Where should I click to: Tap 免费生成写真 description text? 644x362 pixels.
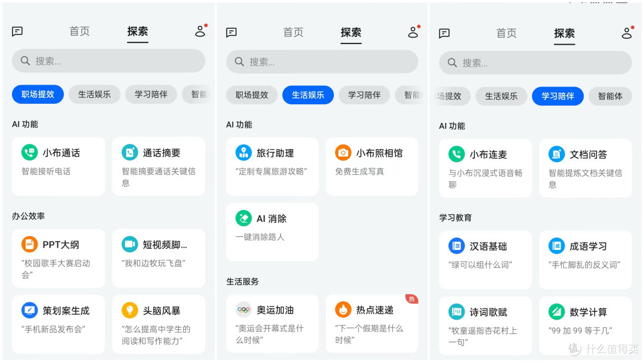click(360, 171)
